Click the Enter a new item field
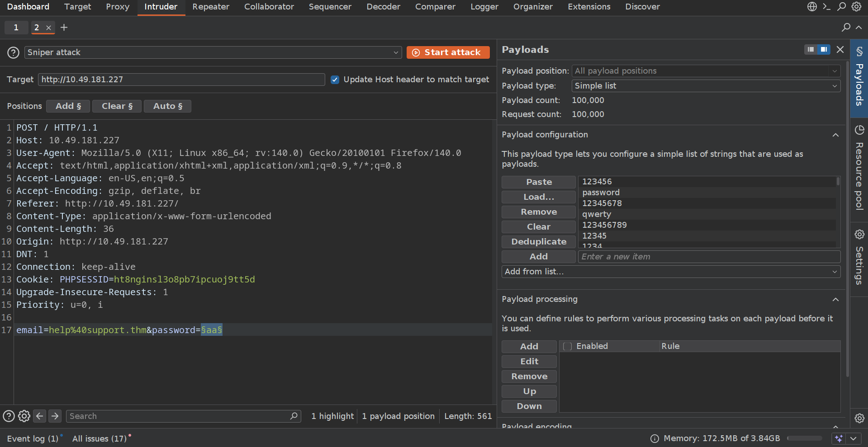Screen dimensions: 868x447 click(x=709, y=257)
